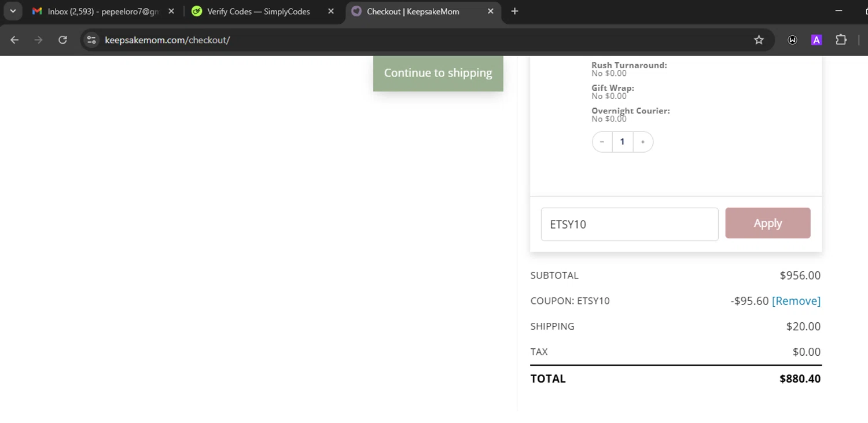Open the Extensions puzzle icon
This screenshot has width=868, height=423.
pyautogui.click(x=841, y=40)
